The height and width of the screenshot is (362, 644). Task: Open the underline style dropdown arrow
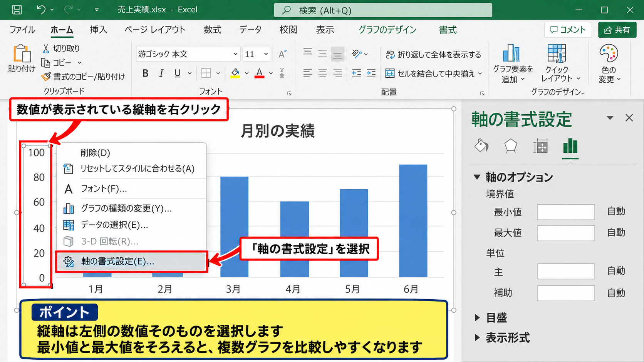(x=190, y=73)
